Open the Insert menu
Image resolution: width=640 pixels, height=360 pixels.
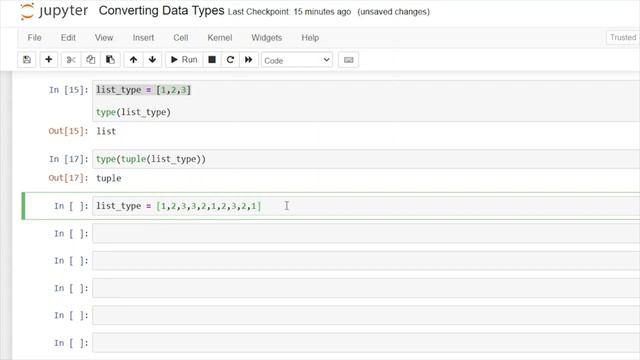[143, 38]
